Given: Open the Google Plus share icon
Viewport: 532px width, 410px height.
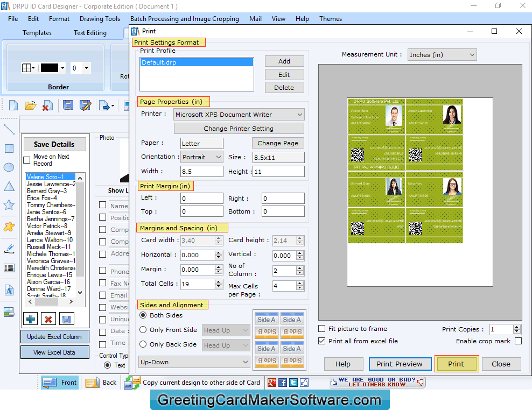Looking at the screenshot, I should [x=272, y=383].
